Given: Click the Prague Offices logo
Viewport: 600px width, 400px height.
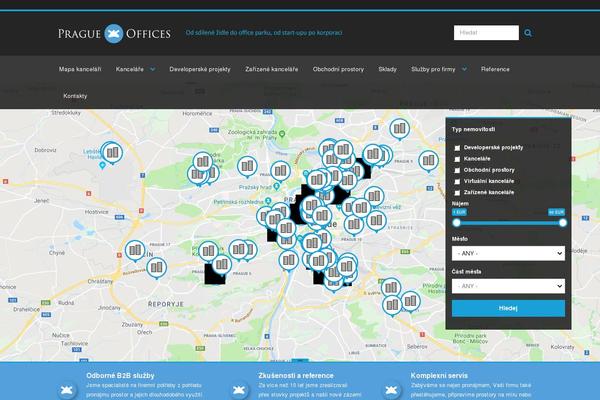Looking at the screenshot, I should (x=114, y=33).
